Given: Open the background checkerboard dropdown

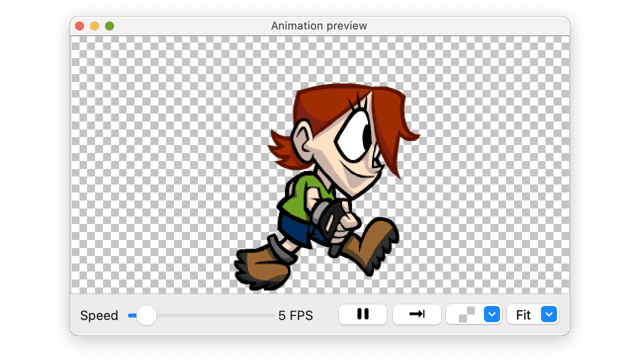Looking at the screenshot, I should [x=492, y=314].
